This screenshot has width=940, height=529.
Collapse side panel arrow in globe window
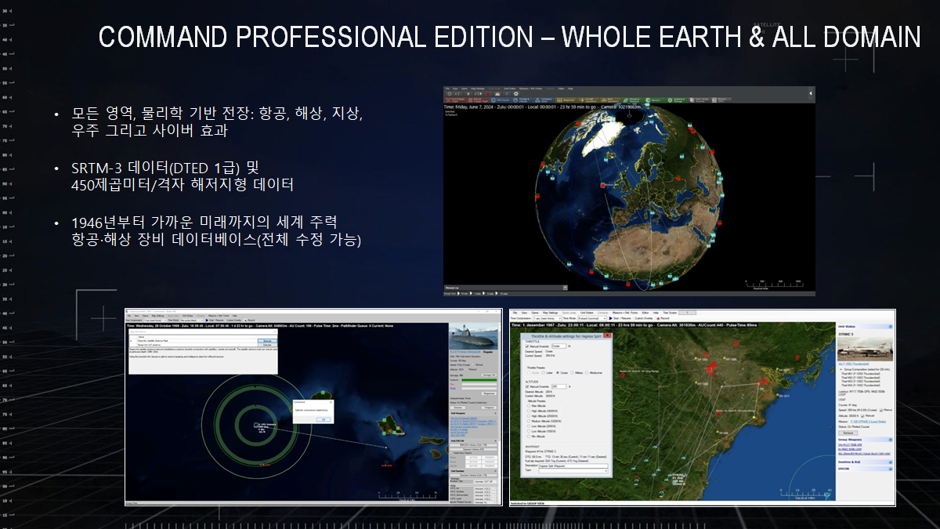click(811, 94)
